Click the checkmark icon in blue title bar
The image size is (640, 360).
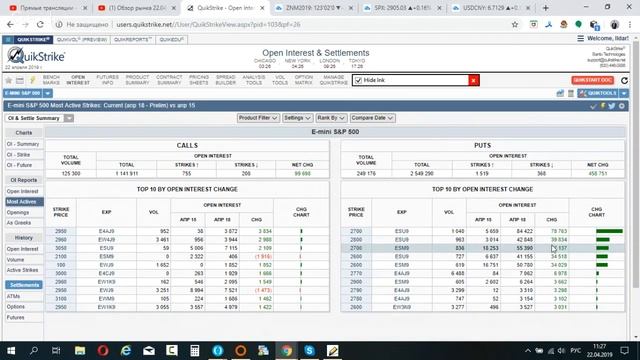pyautogui.click(x=593, y=106)
